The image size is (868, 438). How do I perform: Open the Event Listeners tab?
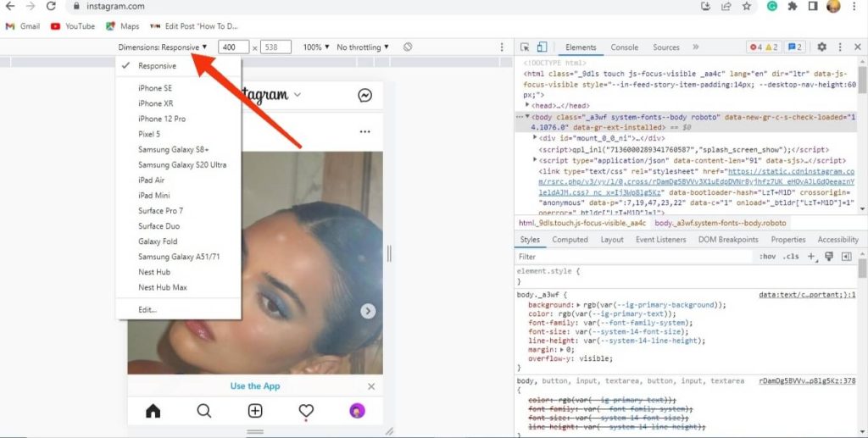point(660,240)
